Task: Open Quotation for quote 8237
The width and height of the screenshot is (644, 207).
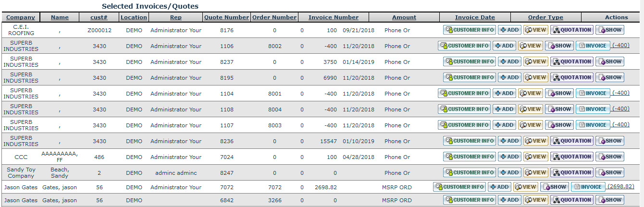Action: tap(571, 61)
